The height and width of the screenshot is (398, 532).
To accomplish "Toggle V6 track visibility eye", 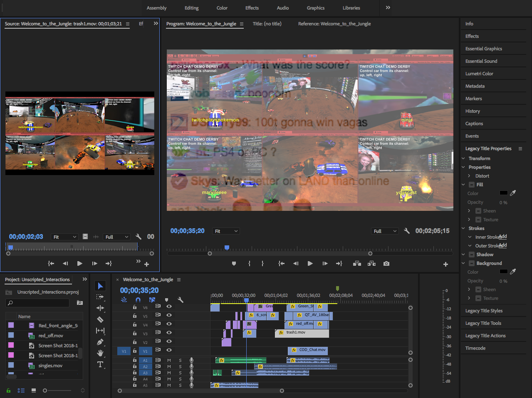I will point(169,306).
